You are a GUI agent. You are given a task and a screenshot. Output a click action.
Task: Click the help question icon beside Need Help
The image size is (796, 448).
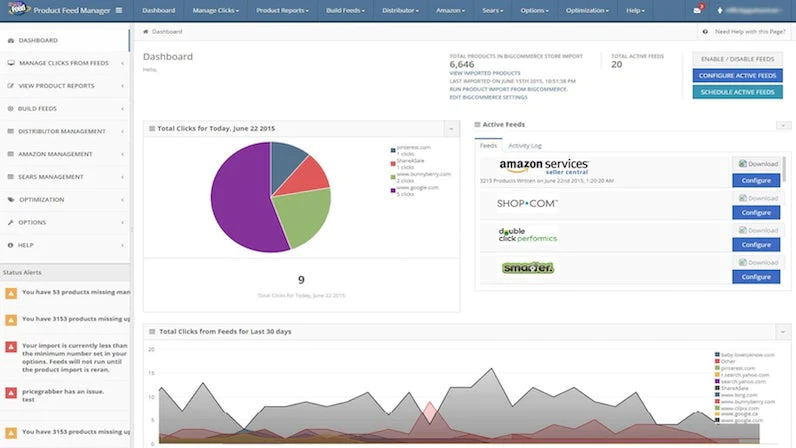[705, 31]
